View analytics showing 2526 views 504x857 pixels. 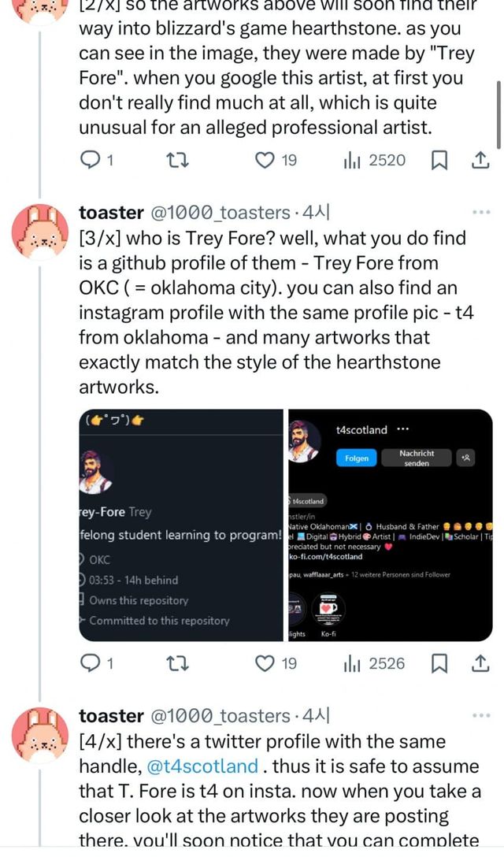coord(374,664)
